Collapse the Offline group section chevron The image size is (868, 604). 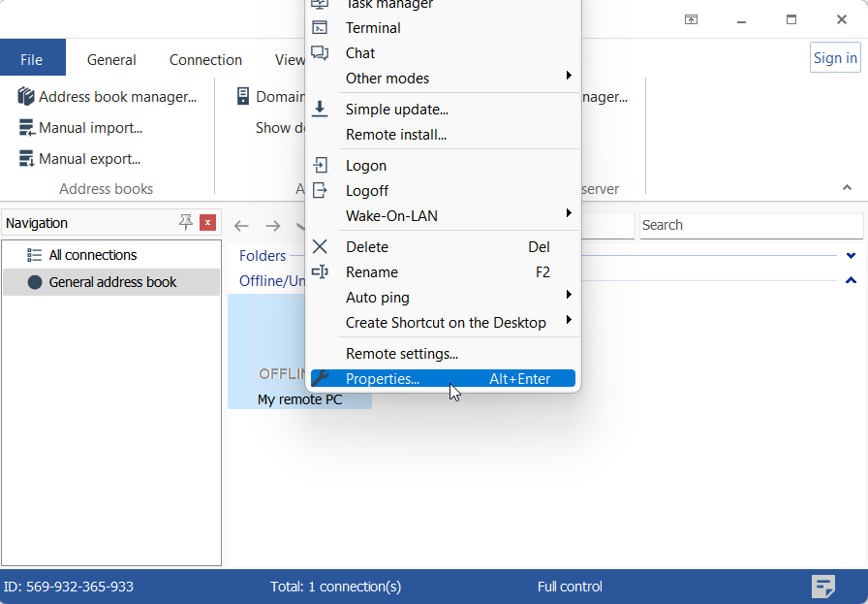(851, 281)
